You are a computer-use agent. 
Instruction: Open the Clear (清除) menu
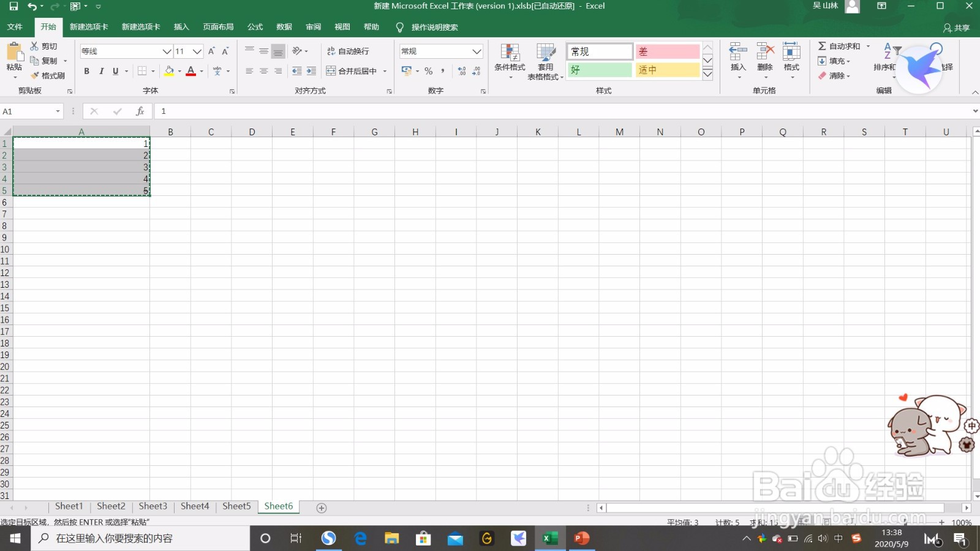(x=834, y=76)
